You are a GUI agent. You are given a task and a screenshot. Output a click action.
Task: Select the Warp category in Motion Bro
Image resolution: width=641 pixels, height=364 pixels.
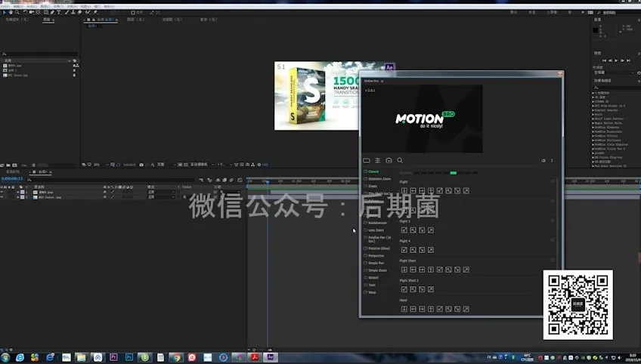coord(372,292)
